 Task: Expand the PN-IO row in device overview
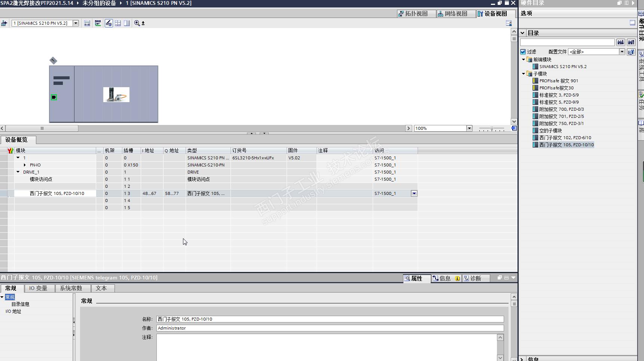[x=25, y=165]
